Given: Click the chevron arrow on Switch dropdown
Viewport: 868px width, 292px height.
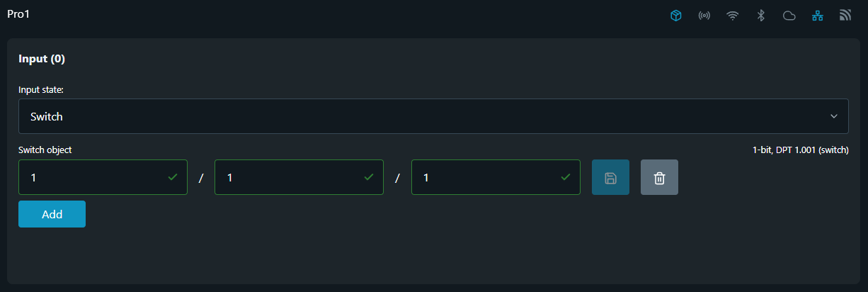Looking at the screenshot, I should click(x=834, y=116).
